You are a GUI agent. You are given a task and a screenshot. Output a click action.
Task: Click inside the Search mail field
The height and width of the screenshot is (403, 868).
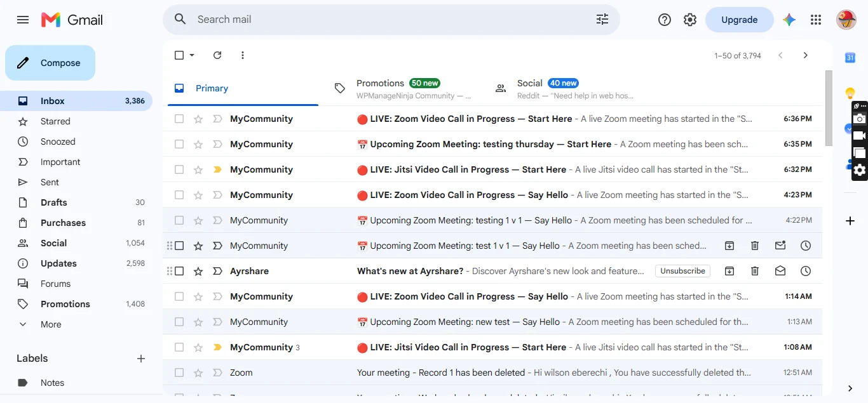[x=391, y=20]
